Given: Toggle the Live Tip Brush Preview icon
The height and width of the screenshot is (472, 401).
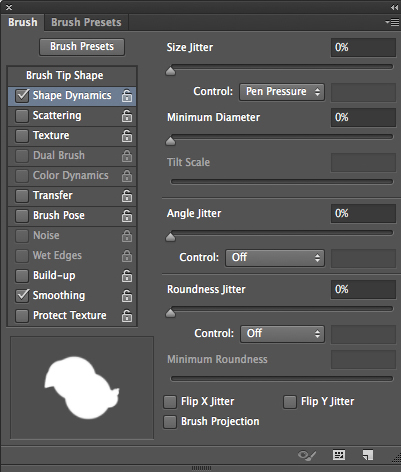Looking at the screenshot, I should click(x=307, y=455).
